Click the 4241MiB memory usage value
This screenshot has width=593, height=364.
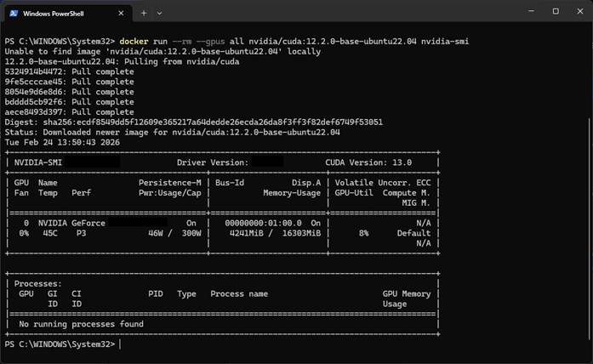(248, 232)
